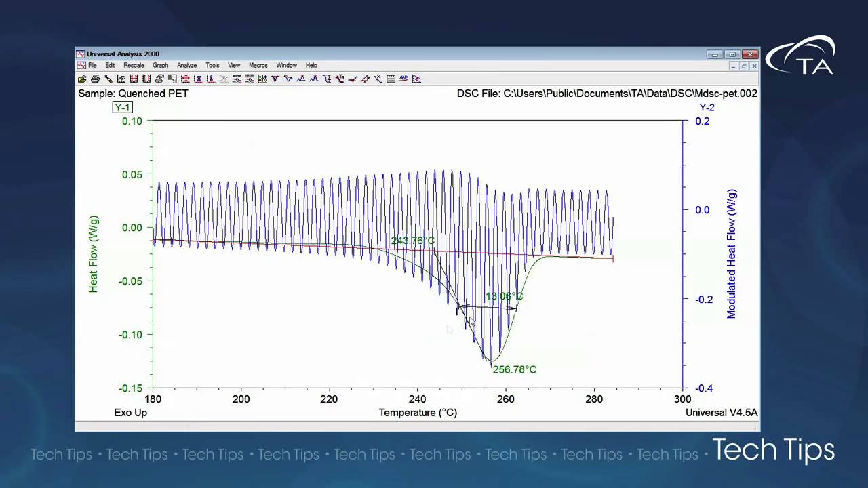Select the Y-1 axis label box

122,108
